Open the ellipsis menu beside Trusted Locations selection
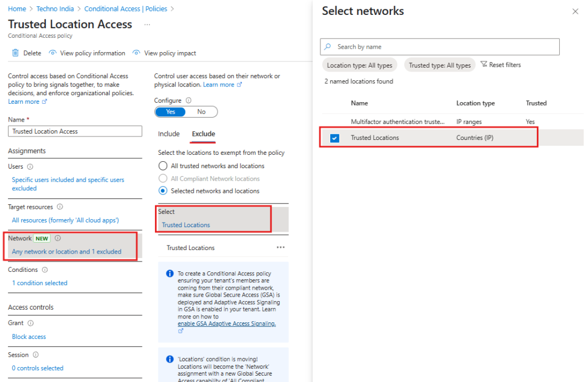The width and height of the screenshot is (588, 382). [280, 247]
